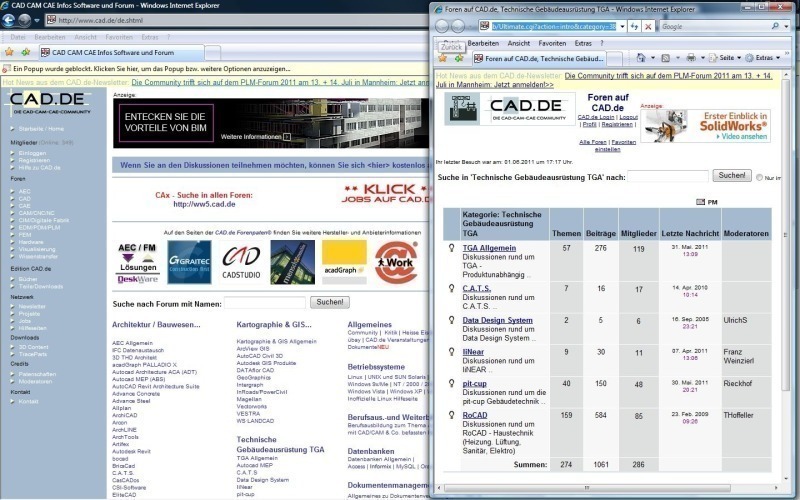Screen dimensions: 800x500
Task: Click the GRAITEC sponsor logo
Action: [189, 262]
